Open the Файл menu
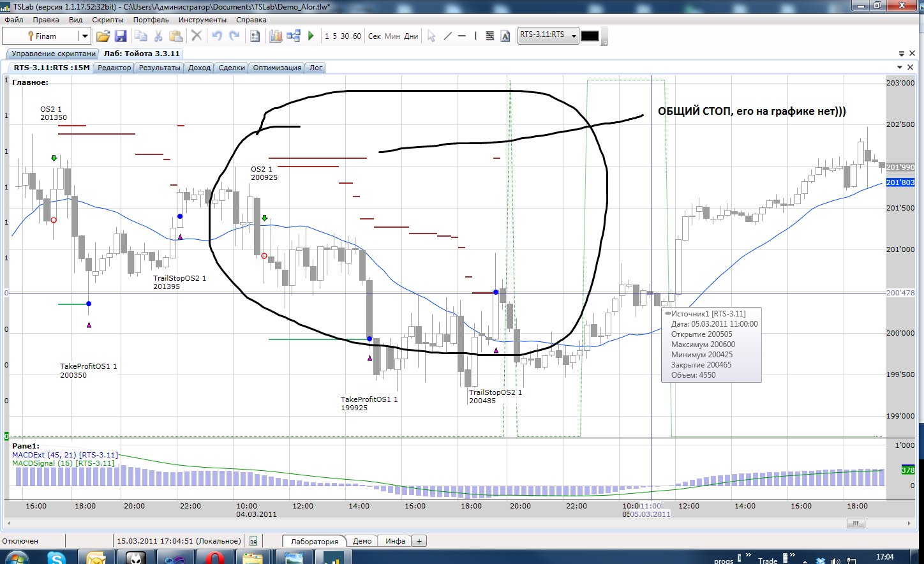This screenshot has height=564, width=924. coord(14,20)
